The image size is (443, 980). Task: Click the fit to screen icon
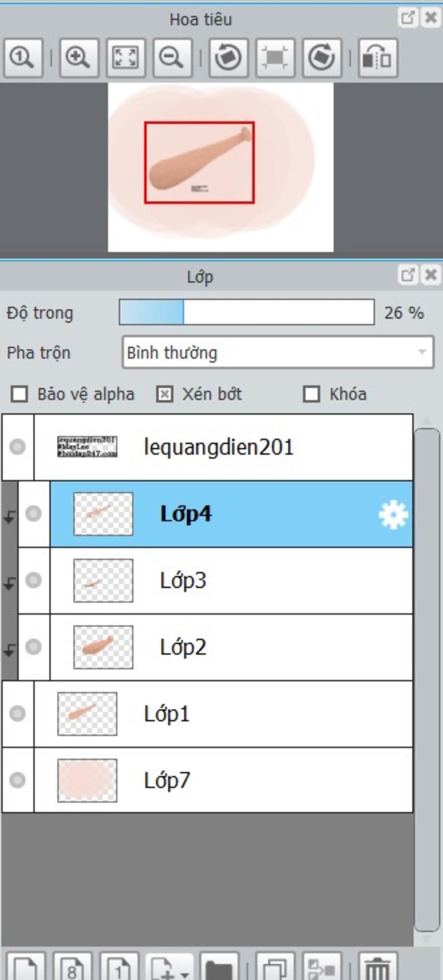click(125, 57)
